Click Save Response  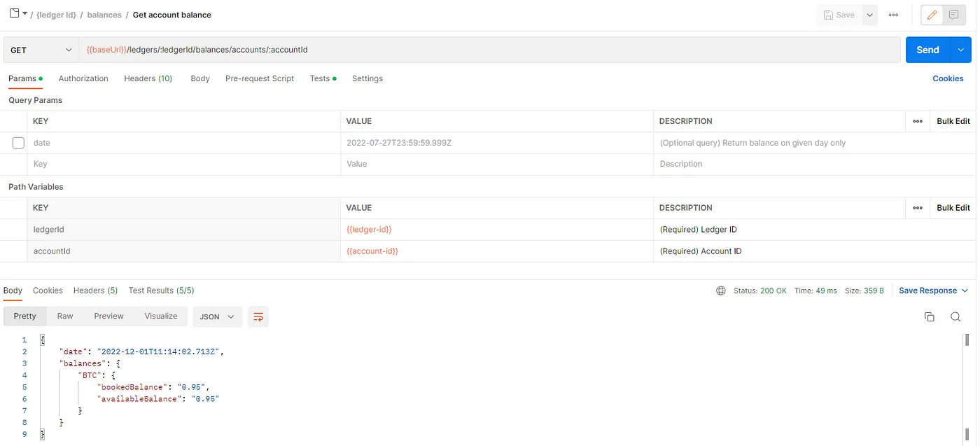point(927,291)
